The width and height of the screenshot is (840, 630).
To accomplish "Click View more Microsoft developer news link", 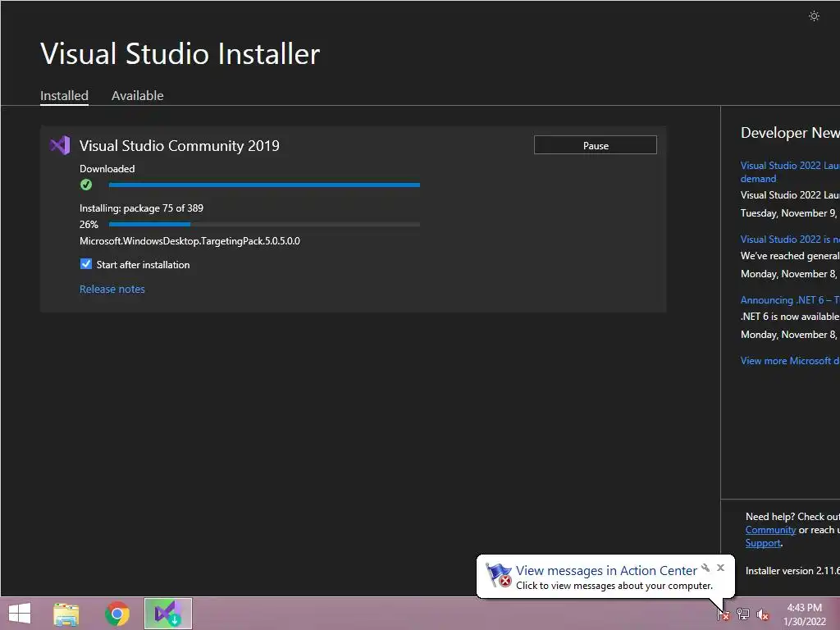I will [790, 361].
